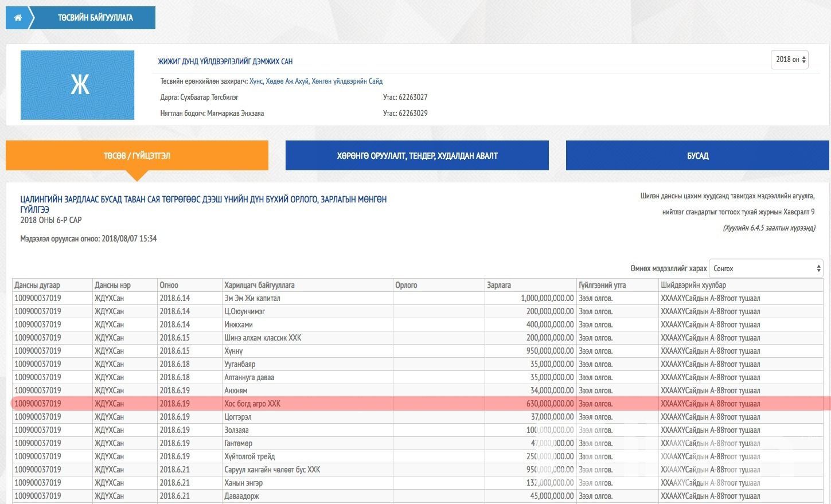
Task: Click Утас: 62263027 phone number
Action: pyautogui.click(x=405, y=97)
